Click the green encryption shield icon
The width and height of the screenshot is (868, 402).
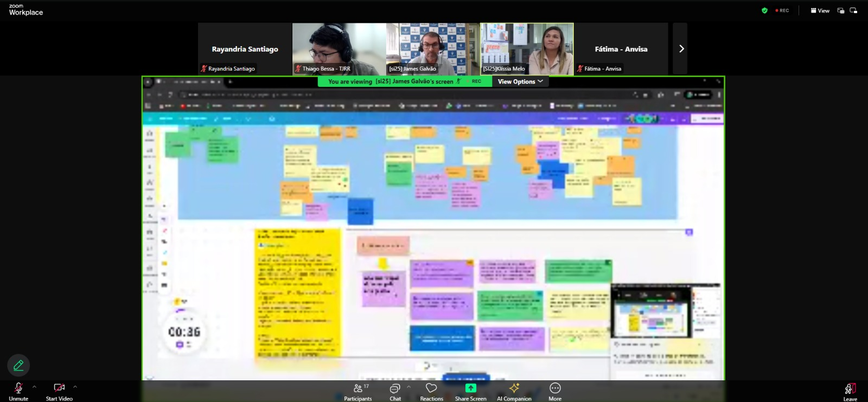click(x=764, y=10)
